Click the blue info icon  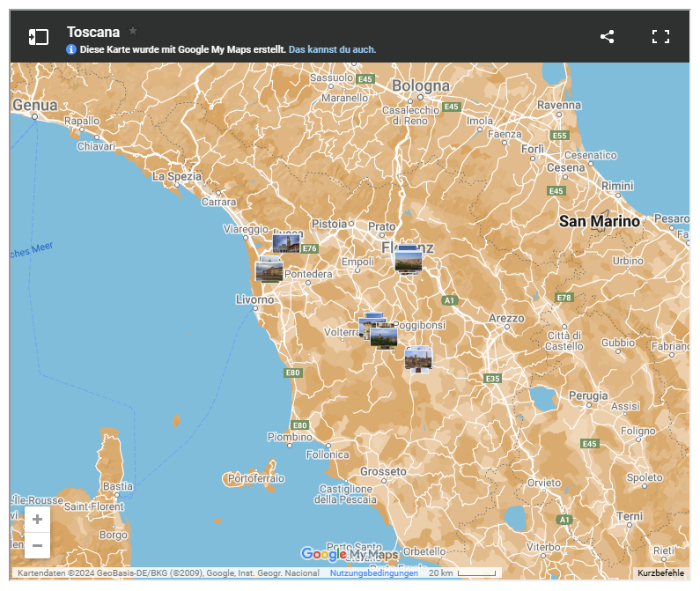(x=71, y=50)
